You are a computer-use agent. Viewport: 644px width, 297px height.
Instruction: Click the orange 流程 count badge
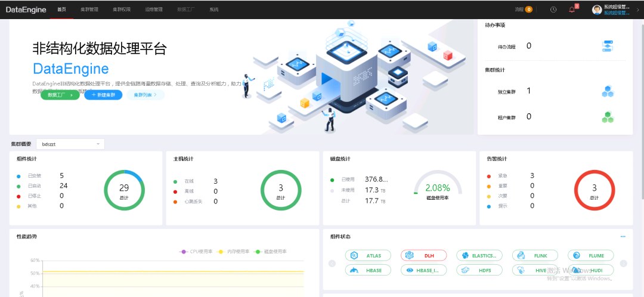pos(528,10)
